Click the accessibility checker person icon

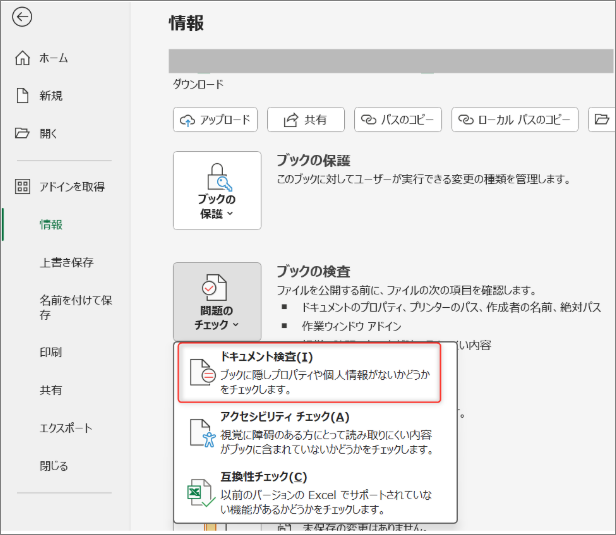tap(203, 433)
